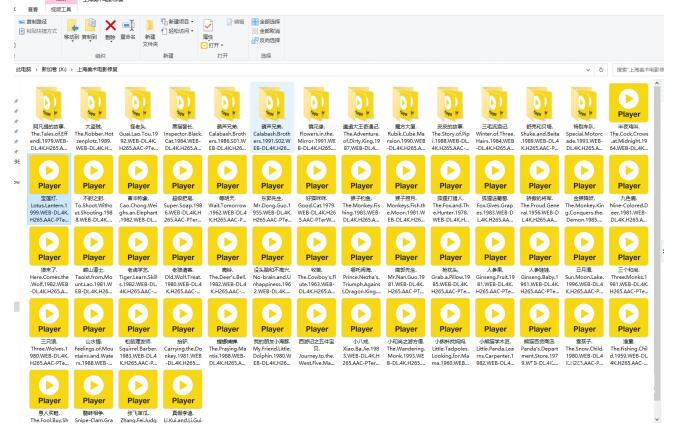Click the search box in Explorer
This screenshot has height=429, width=673.
tap(640, 70)
